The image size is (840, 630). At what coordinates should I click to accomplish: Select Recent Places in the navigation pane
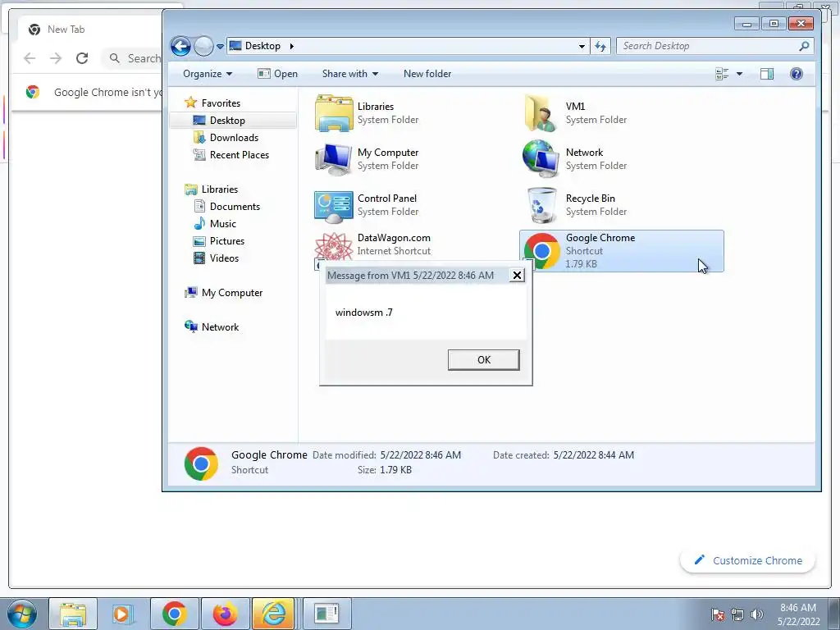[x=231, y=155]
